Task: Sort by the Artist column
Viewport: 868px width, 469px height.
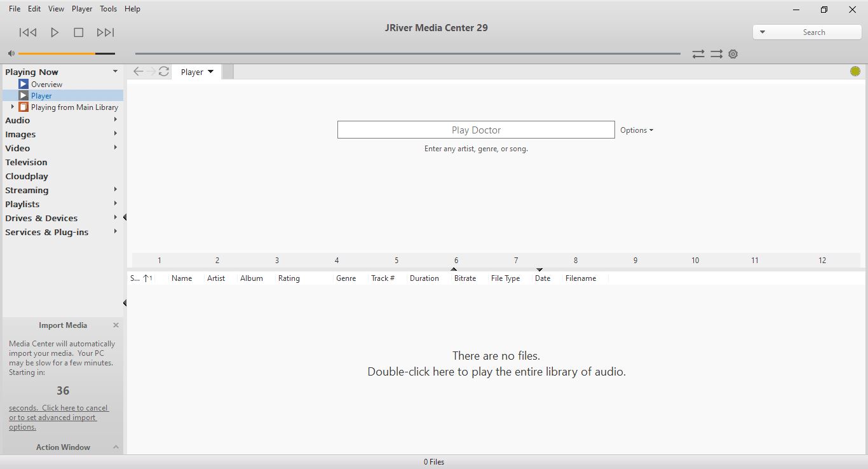Action: coord(216,278)
